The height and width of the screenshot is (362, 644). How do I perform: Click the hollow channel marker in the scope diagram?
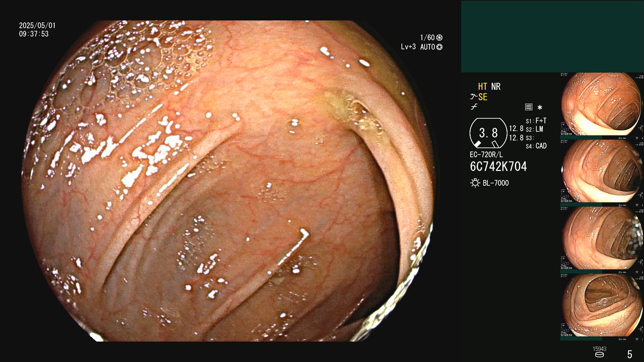coord(496,144)
